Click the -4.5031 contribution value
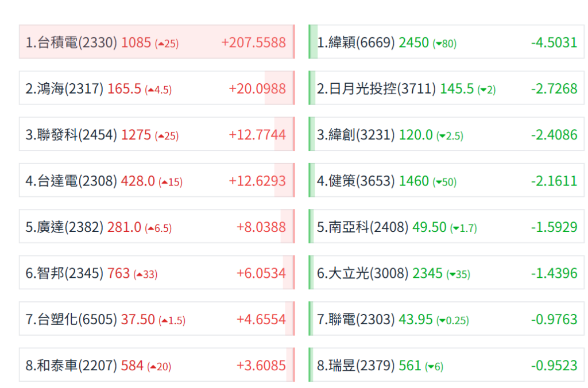This screenshot has height=388, width=588. point(554,42)
